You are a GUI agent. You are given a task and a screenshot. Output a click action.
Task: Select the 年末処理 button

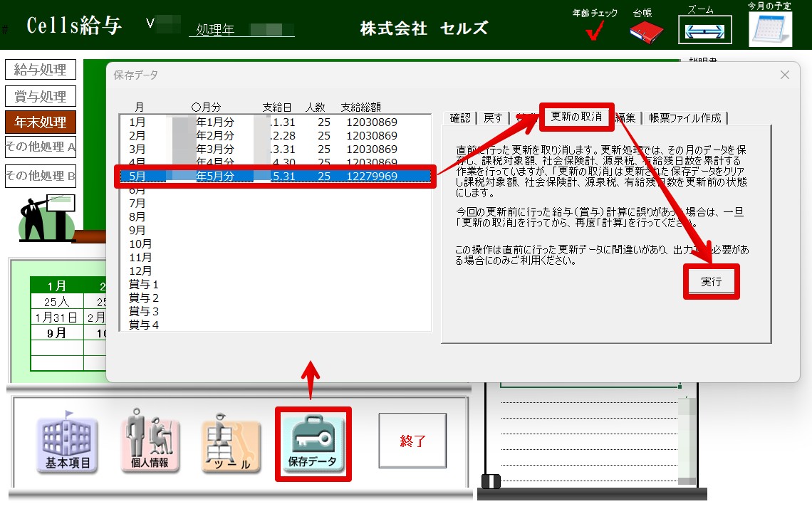coord(41,122)
